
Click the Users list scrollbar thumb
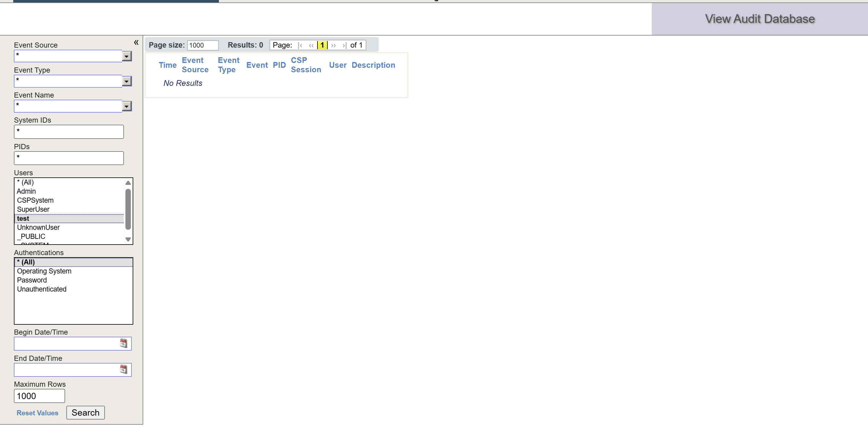[x=128, y=209]
